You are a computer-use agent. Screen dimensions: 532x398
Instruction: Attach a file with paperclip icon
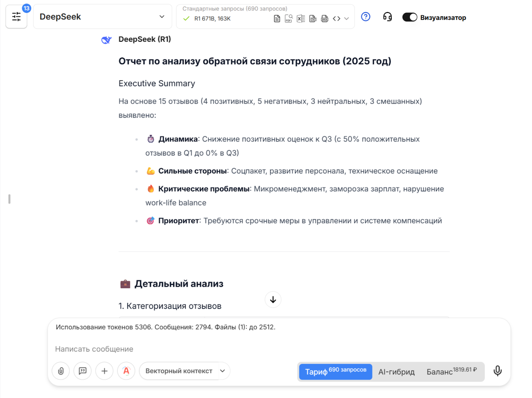tap(61, 371)
